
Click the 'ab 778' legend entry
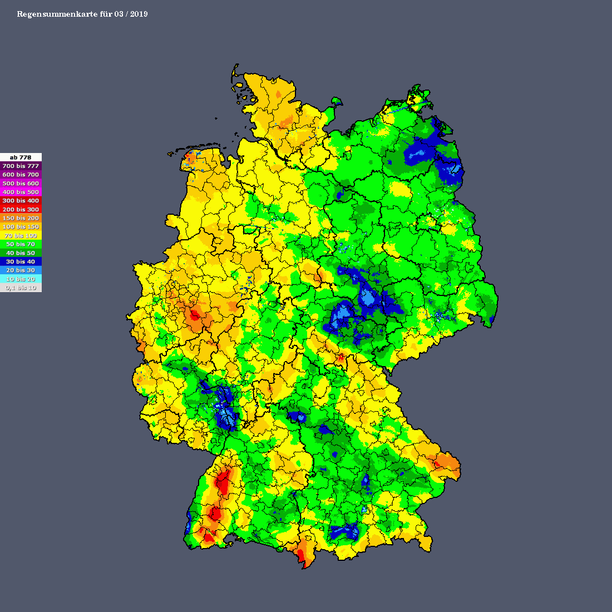pyautogui.click(x=20, y=157)
